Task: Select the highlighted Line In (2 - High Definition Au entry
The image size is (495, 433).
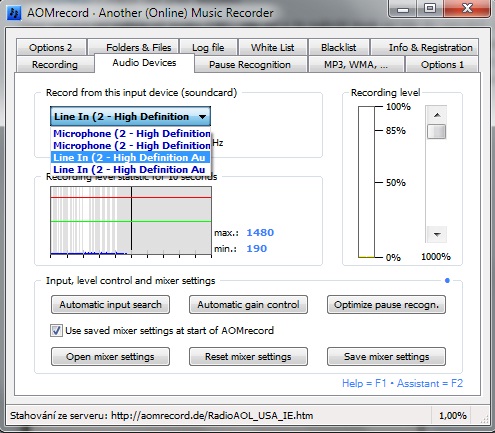Action: click(x=131, y=157)
